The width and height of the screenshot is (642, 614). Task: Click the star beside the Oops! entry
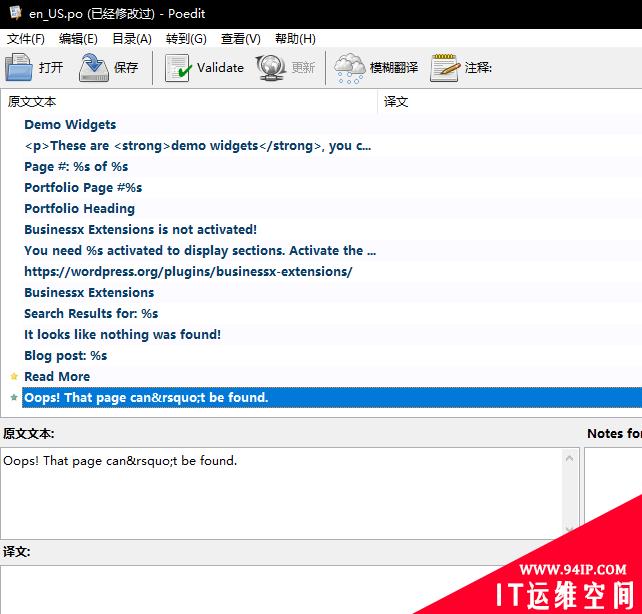[14, 397]
